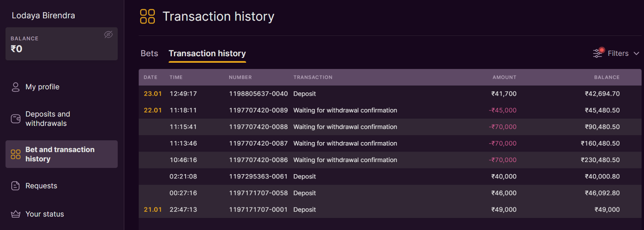644x230 pixels.
Task: Click the Bet and transaction history grid icon
Action: tap(15, 154)
